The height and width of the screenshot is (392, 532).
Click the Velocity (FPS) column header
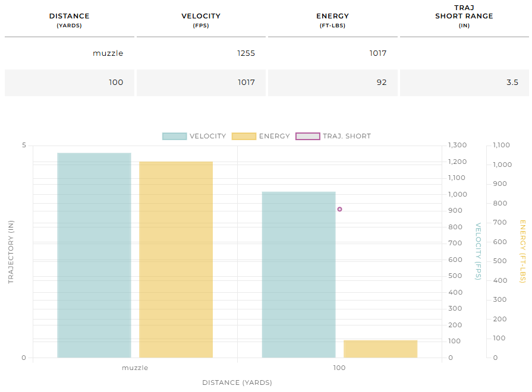pyautogui.click(x=201, y=20)
